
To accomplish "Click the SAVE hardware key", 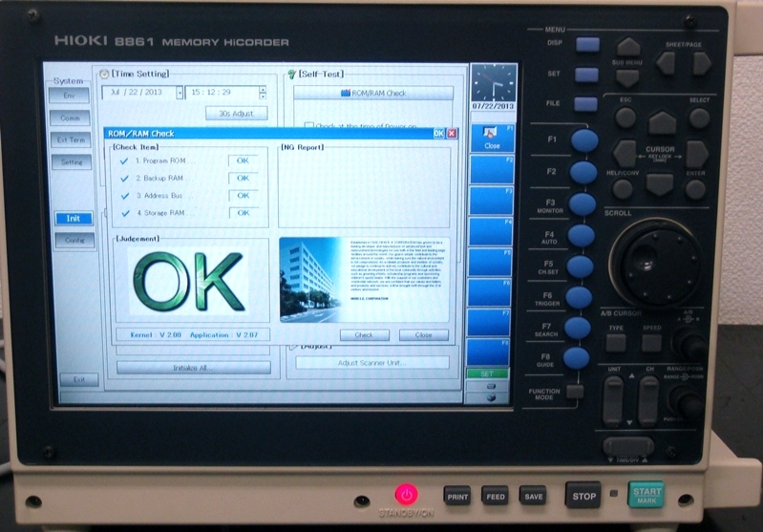I will click(x=533, y=496).
